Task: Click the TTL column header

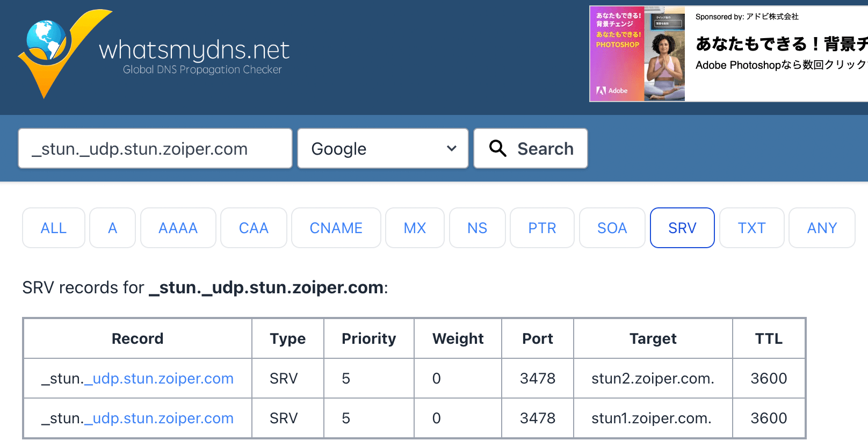Action: (769, 338)
